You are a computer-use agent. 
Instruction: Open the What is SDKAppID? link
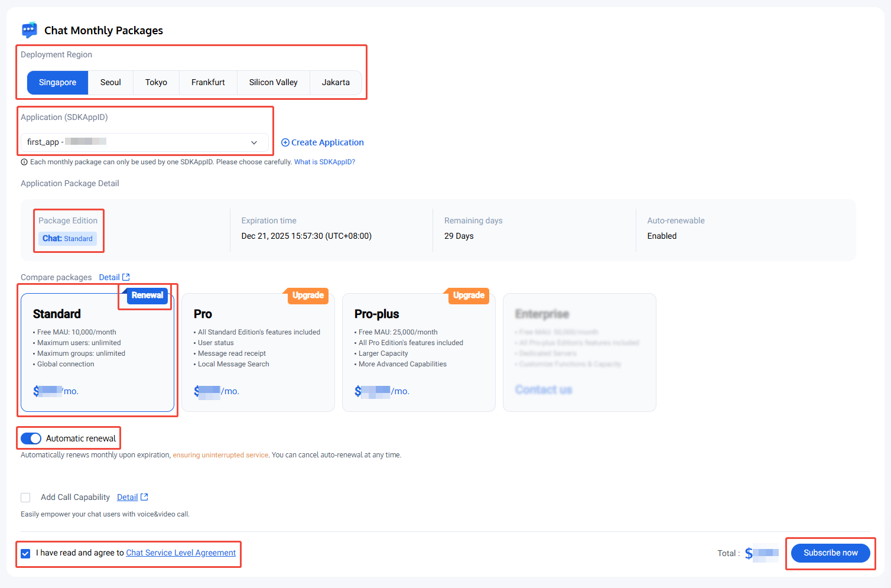324,162
